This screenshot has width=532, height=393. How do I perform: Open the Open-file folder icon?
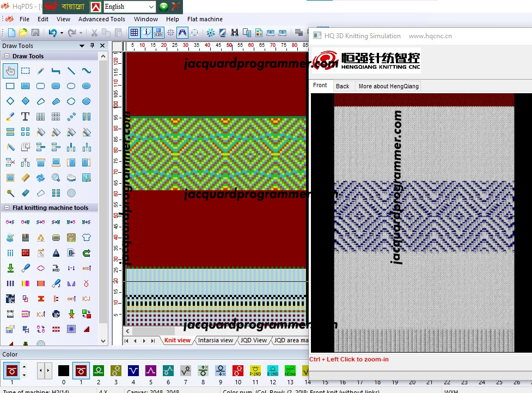[23, 33]
